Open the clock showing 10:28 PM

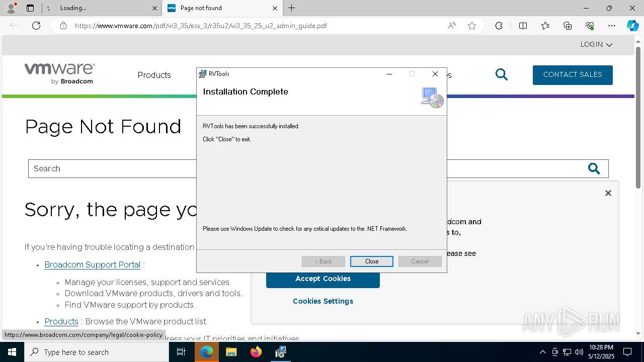tap(601, 352)
